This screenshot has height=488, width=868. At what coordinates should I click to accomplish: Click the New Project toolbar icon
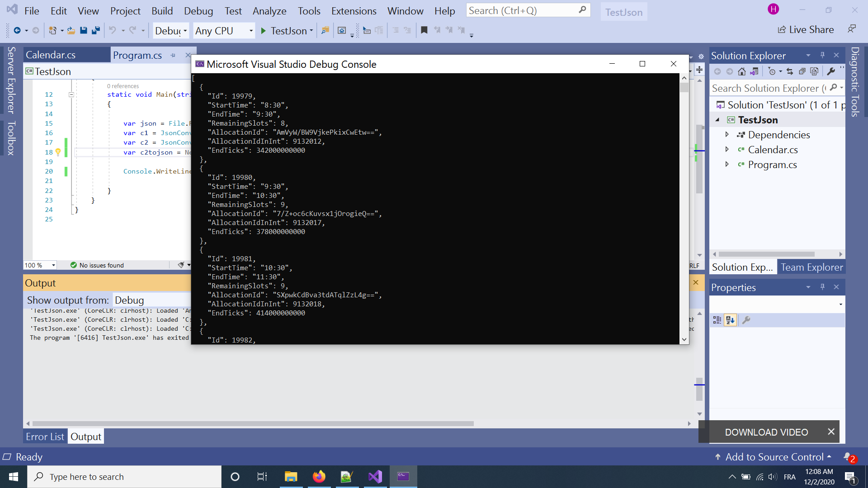click(x=53, y=30)
